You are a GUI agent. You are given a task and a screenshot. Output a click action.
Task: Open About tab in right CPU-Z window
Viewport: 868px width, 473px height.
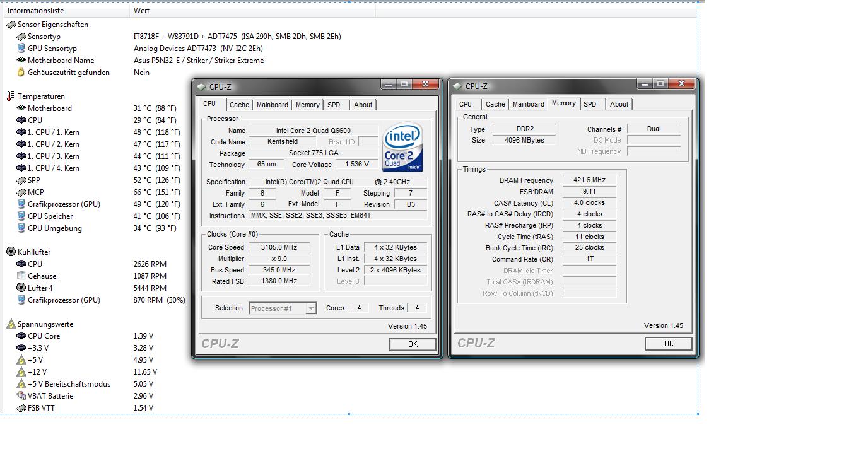coord(619,104)
